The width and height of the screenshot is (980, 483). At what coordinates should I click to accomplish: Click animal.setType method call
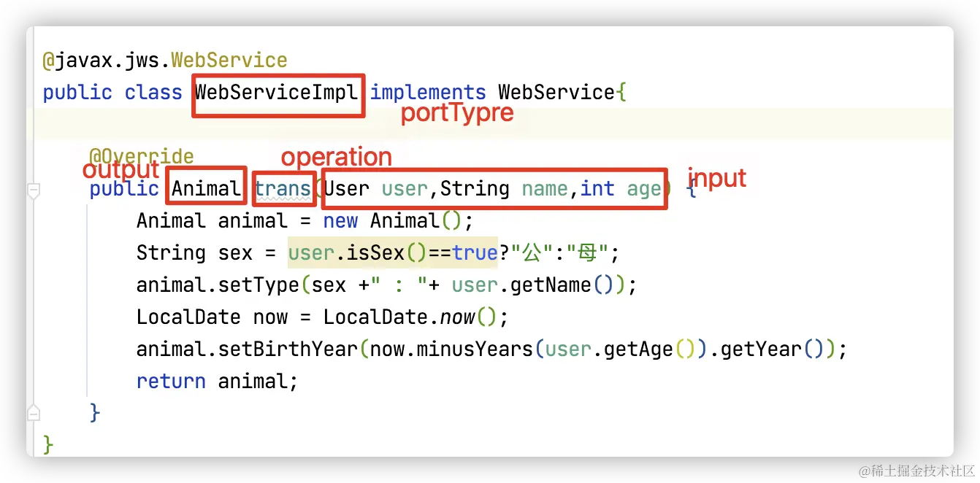coord(218,285)
